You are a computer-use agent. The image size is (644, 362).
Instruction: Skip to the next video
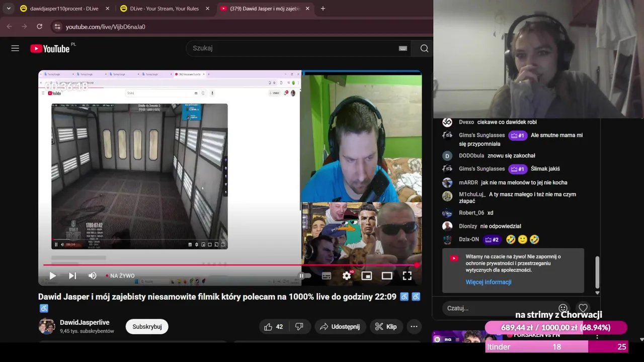pos(72,276)
